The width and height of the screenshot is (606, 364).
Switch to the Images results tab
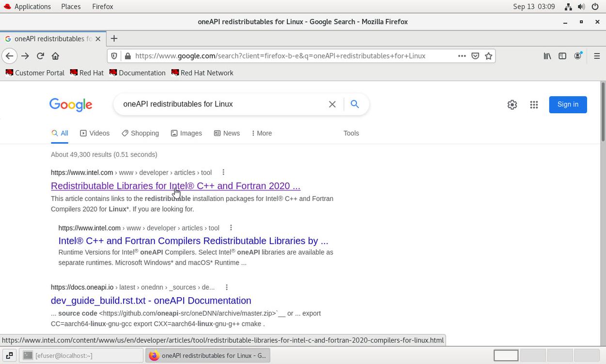pyautogui.click(x=186, y=133)
